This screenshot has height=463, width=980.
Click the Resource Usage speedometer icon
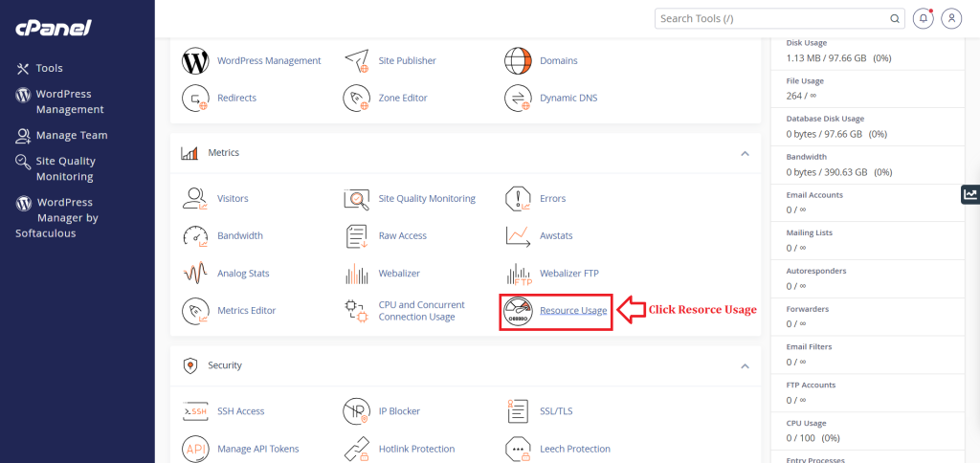(518, 311)
